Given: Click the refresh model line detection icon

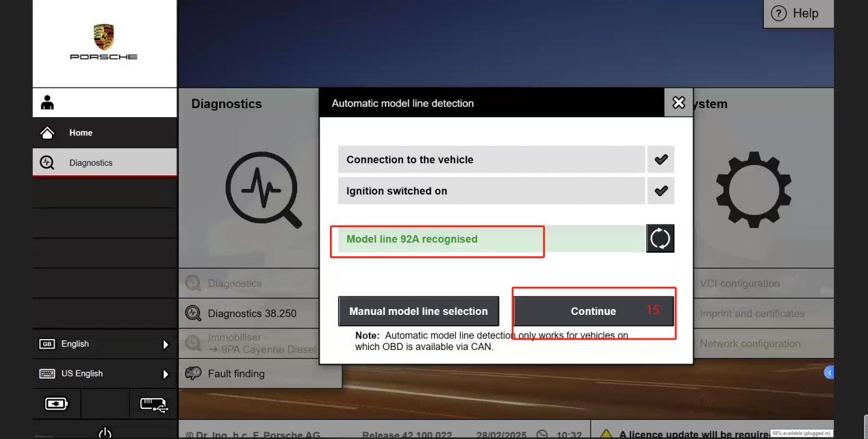Looking at the screenshot, I should pos(660,239).
